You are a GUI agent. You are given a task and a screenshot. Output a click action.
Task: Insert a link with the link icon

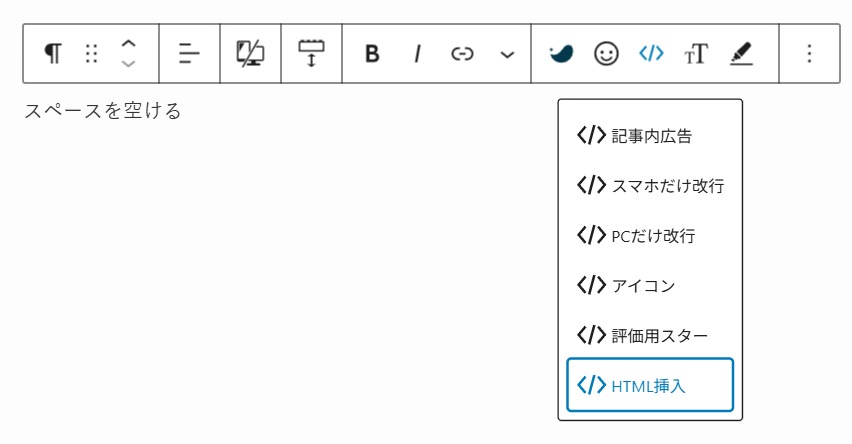(x=462, y=54)
